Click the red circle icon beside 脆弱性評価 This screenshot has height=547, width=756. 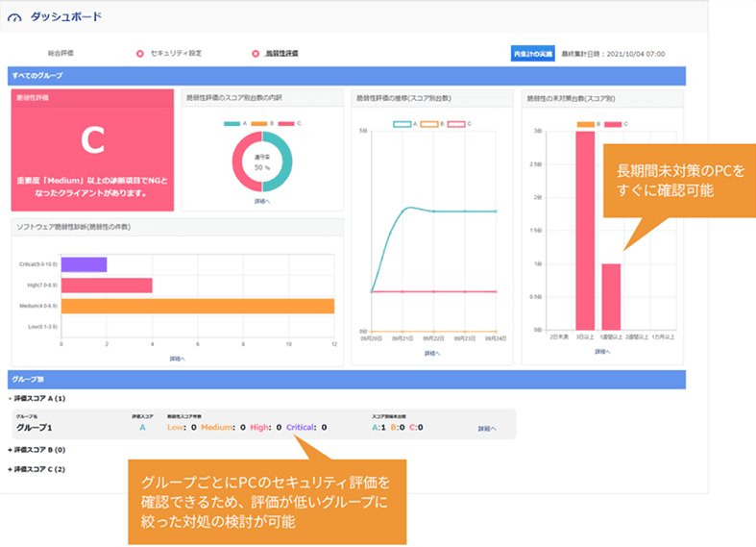[x=256, y=54]
